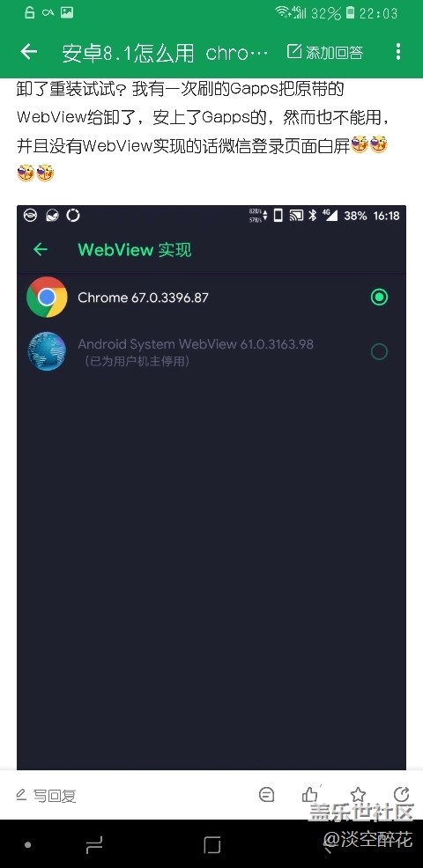The image size is (423, 868).
Task: Open the three-dot overflow menu
Action: [x=398, y=52]
